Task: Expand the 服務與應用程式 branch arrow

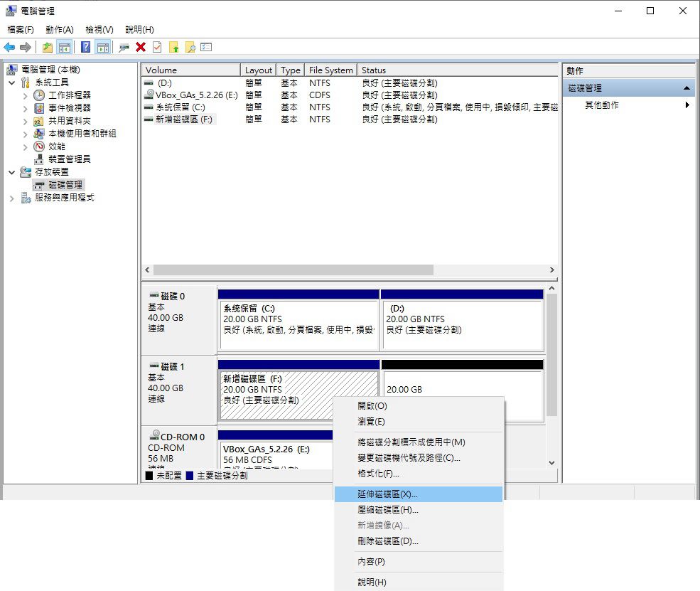Action: pyautogui.click(x=12, y=198)
